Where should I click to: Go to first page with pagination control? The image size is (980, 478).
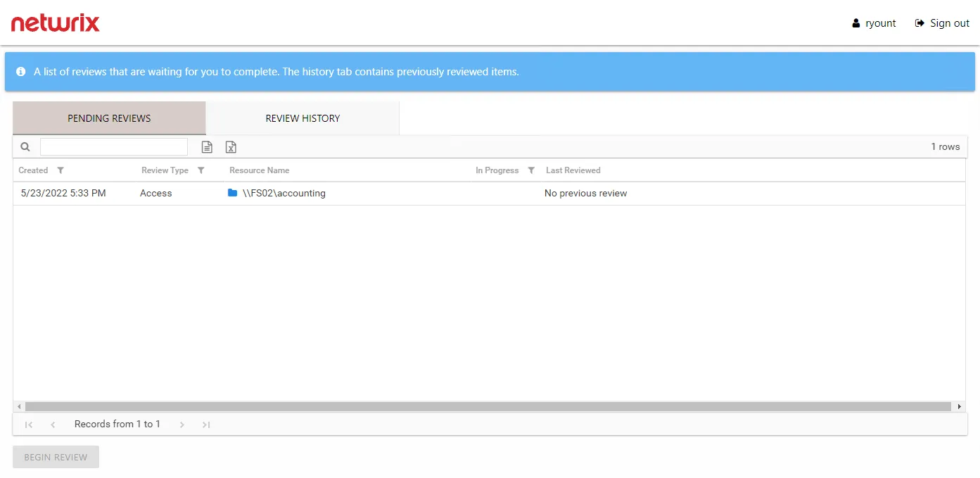(x=28, y=424)
